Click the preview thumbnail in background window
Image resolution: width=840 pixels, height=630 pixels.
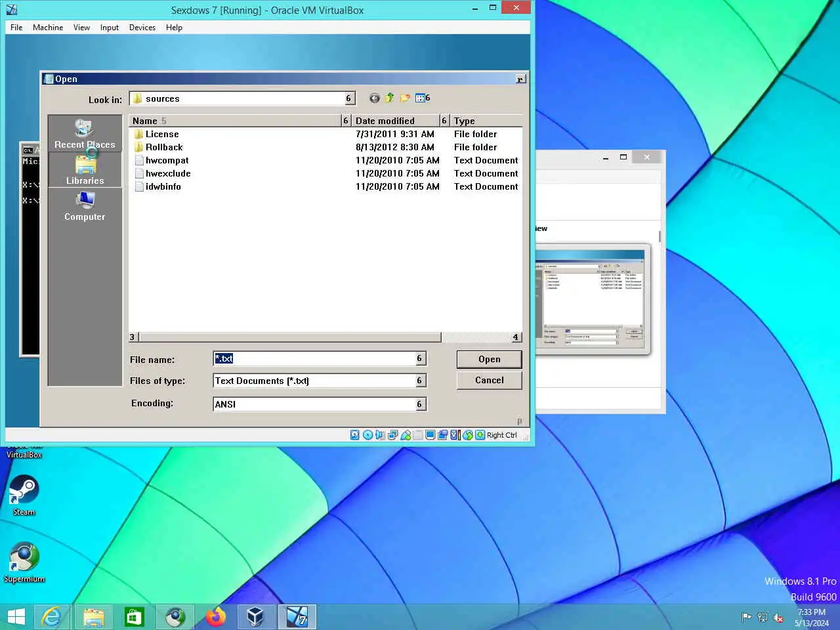pyautogui.click(x=593, y=300)
